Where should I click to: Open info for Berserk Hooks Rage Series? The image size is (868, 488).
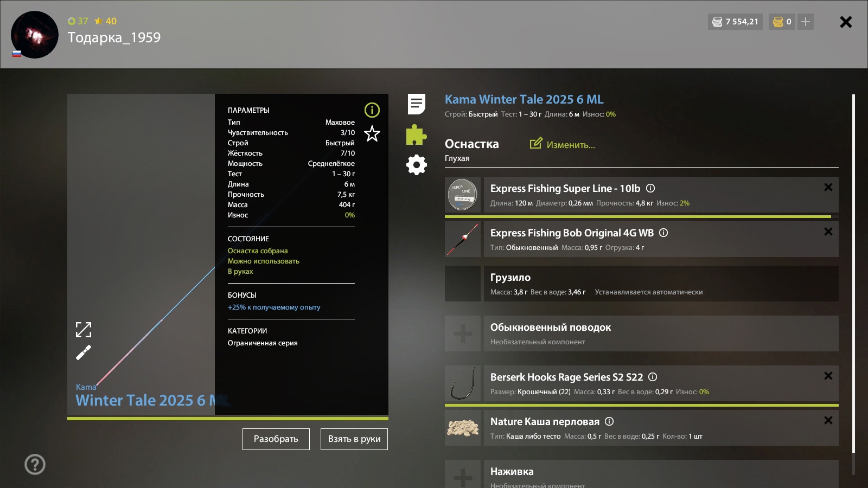tap(653, 377)
